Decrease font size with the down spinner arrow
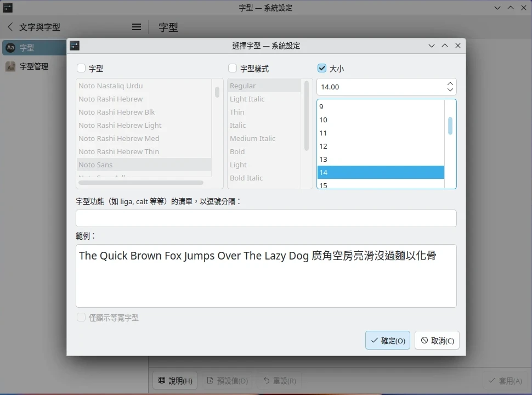 click(450, 90)
